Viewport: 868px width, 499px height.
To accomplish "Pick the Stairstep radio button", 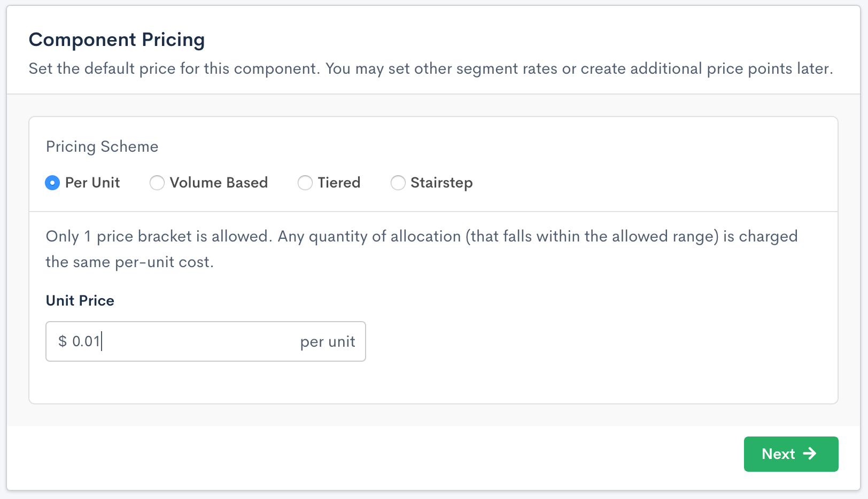I will [398, 183].
